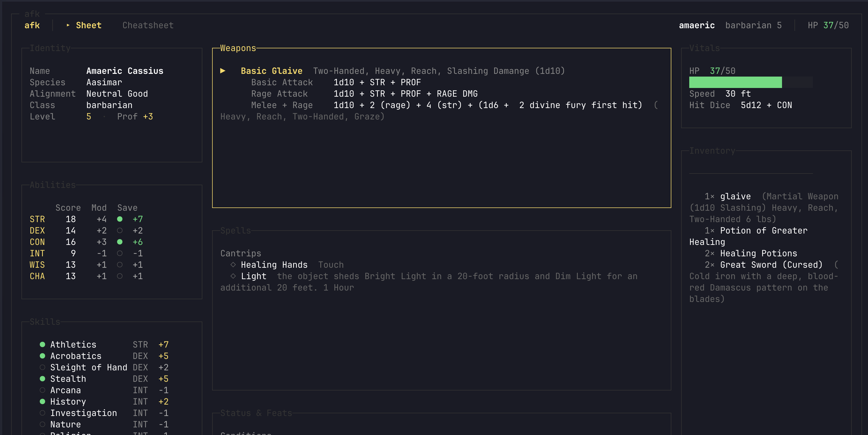Select the Light cantrip diamond icon

pyautogui.click(x=233, y=276)
